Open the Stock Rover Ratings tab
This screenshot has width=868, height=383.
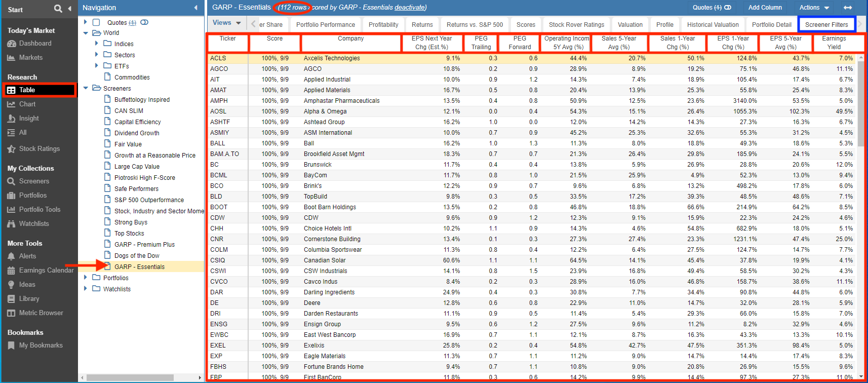click(x=576, y=24)
